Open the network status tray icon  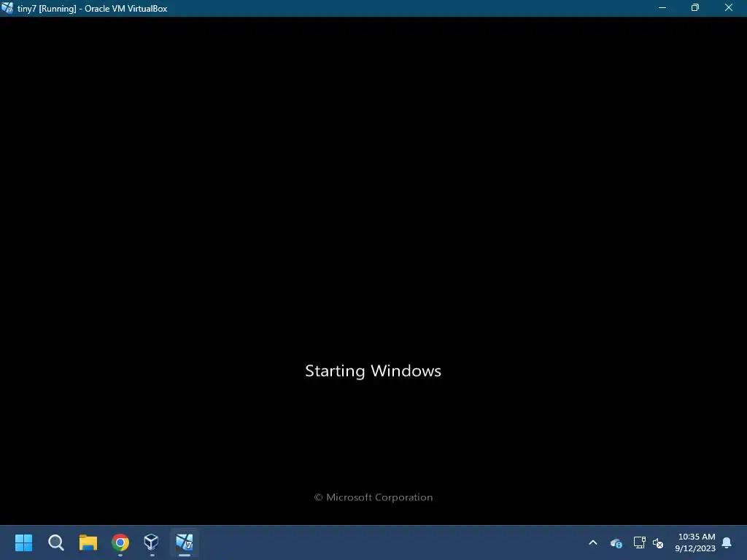tap(639, 542)
